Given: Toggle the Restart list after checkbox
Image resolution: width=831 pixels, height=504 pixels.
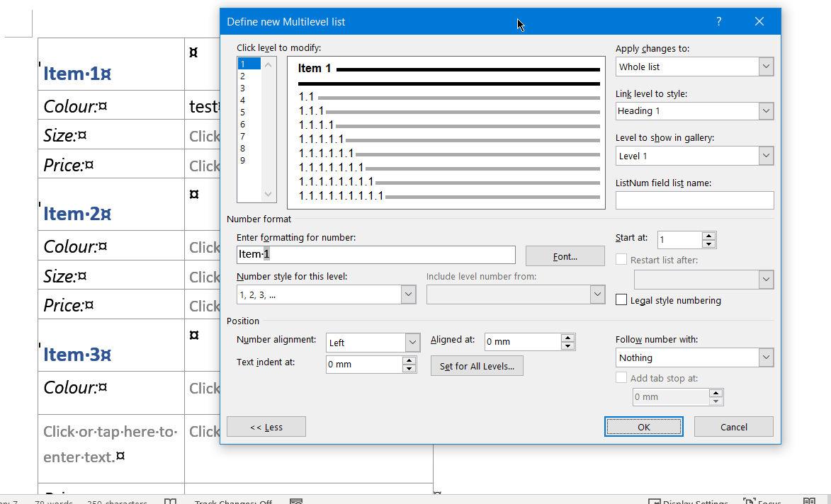Looking at the screenshot, I should pos(621,258).
